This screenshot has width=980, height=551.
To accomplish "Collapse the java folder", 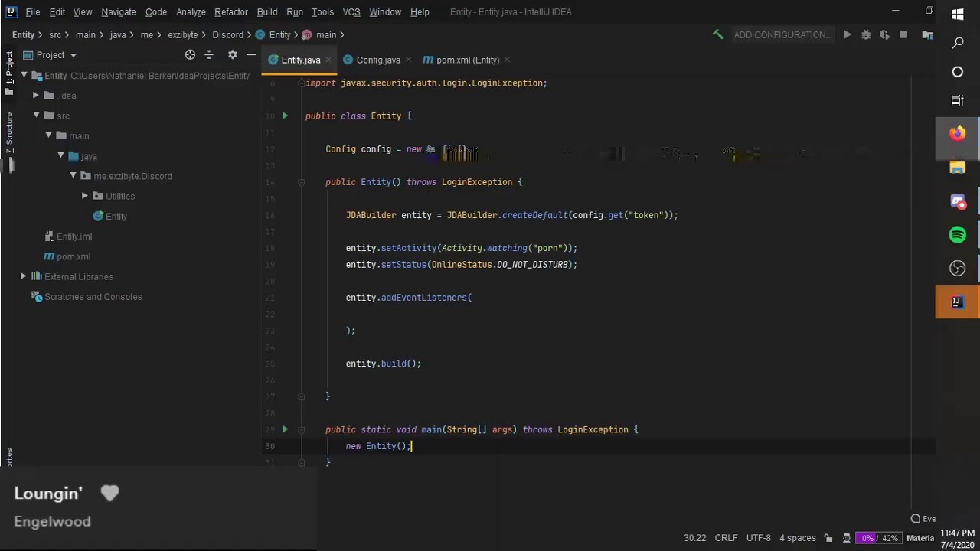I will point(60,155).
